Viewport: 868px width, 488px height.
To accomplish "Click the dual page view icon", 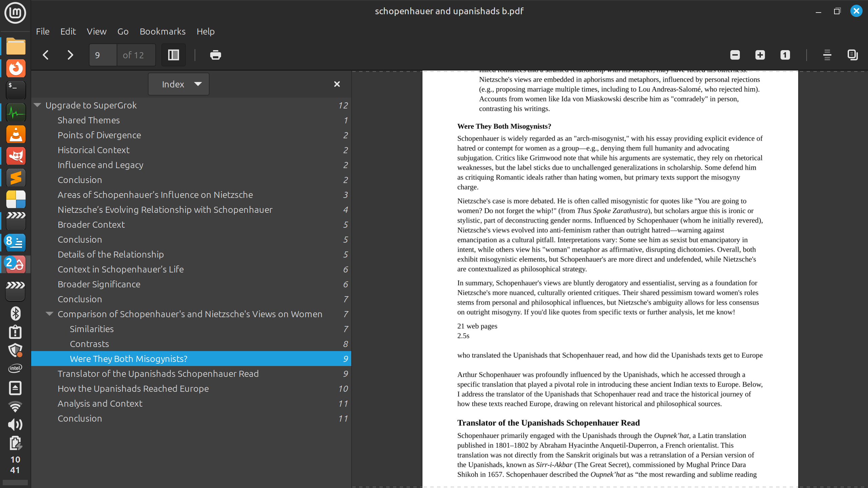I will tap(852, 55).
